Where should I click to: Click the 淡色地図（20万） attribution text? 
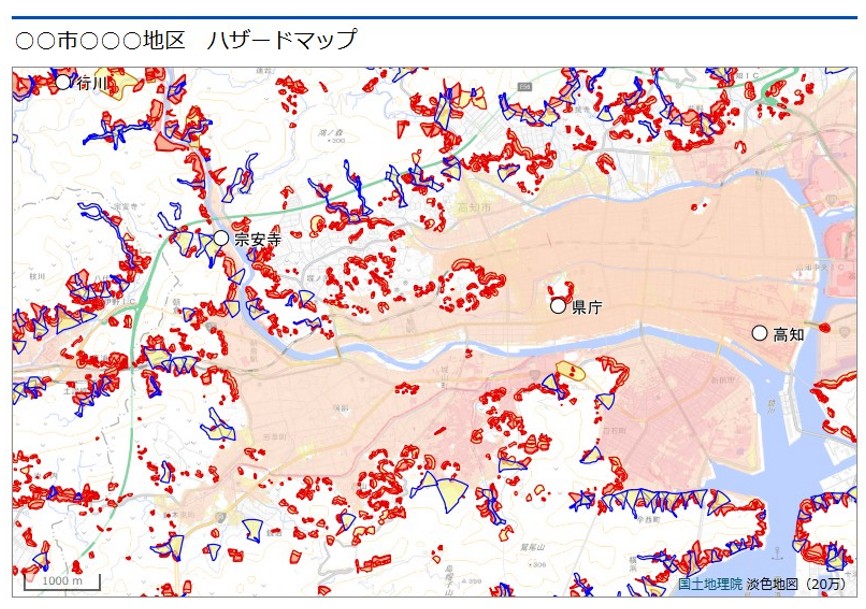point(796,584)
